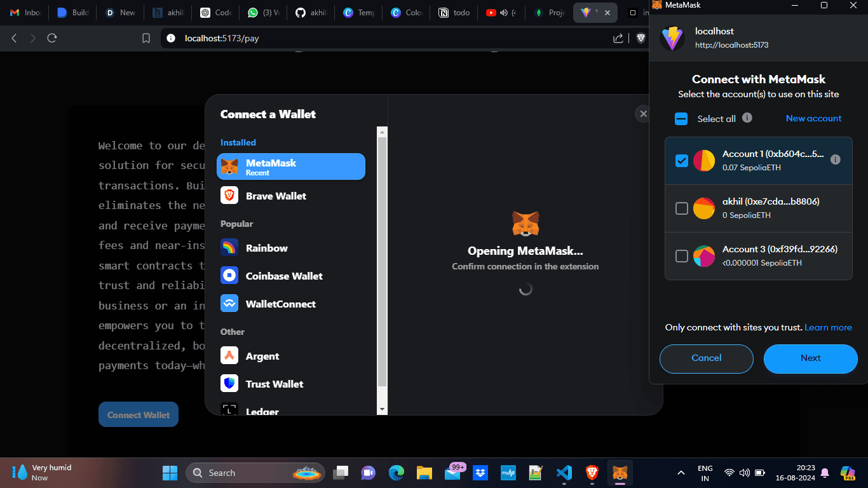This screenshot has width=868, height=488.
Task: Close the active Vite tab
Action: [x=608, y=13]
